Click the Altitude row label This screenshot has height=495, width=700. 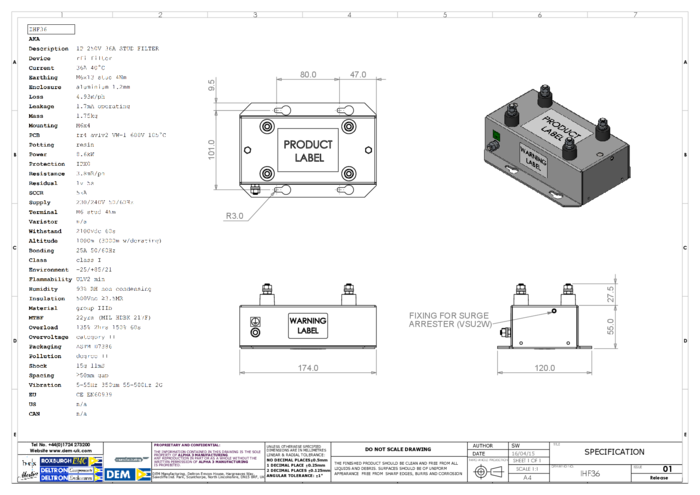coord(43,241)
